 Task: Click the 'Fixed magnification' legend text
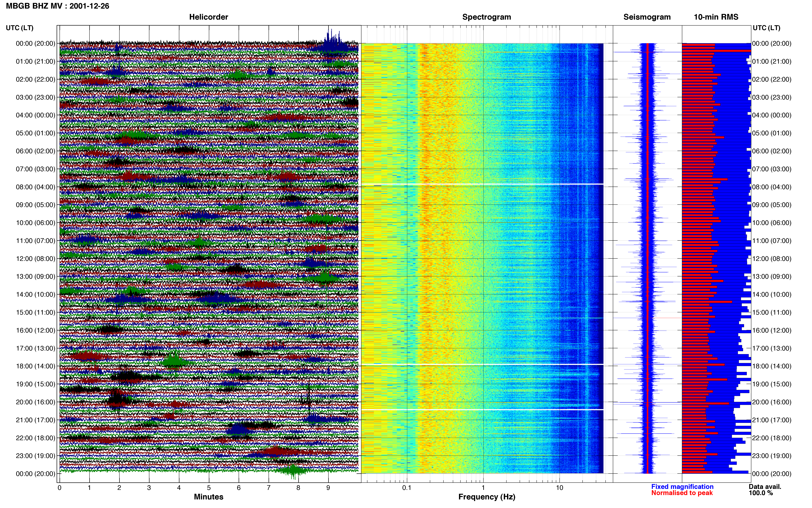click(682, 486)
